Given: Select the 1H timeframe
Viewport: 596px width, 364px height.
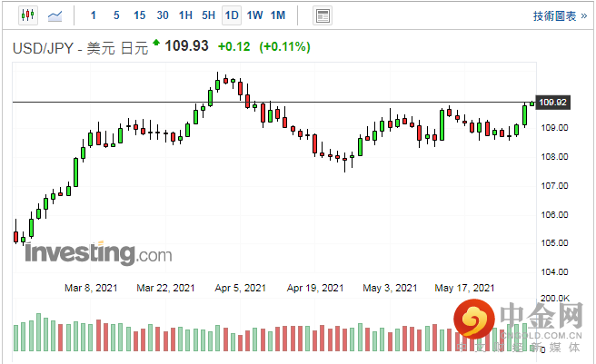Looking at the screenshot, I should pos(185,15).
